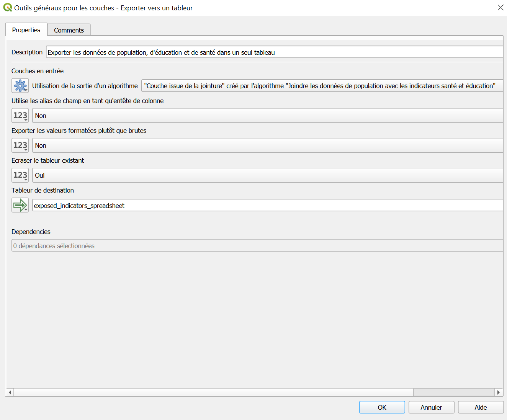Confirm the dialog with OK

pos(382,407)
